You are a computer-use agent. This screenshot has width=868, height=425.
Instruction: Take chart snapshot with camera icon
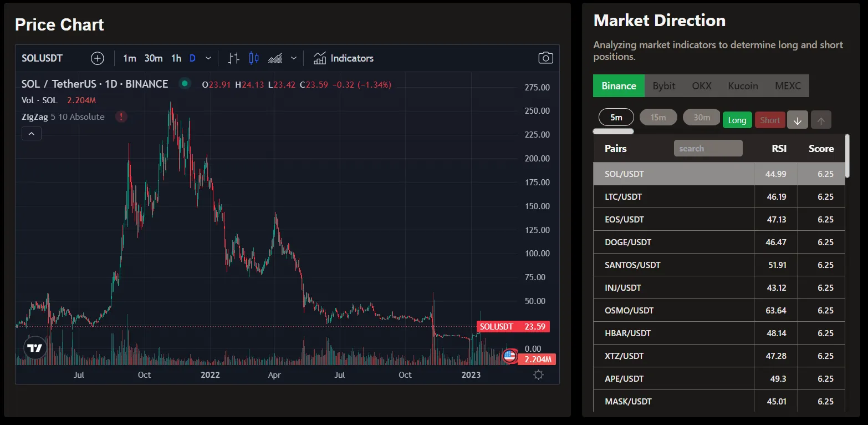pos(545,58)
